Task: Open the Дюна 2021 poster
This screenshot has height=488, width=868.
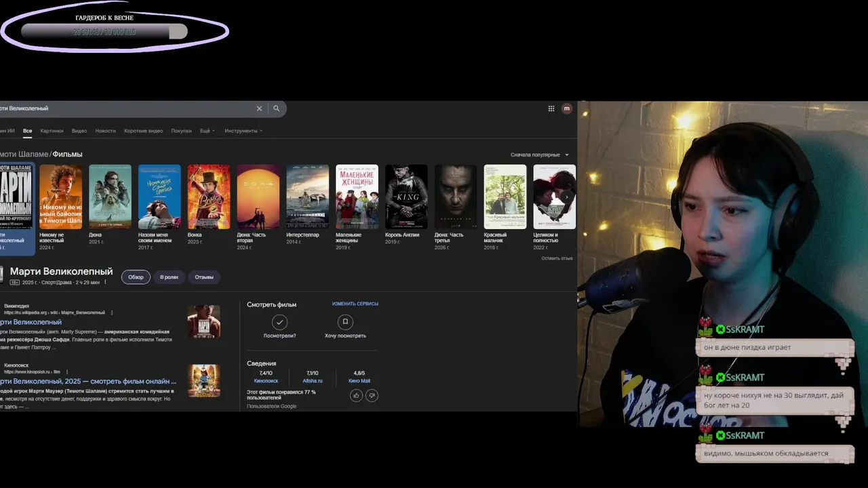Action: point(110,197)
